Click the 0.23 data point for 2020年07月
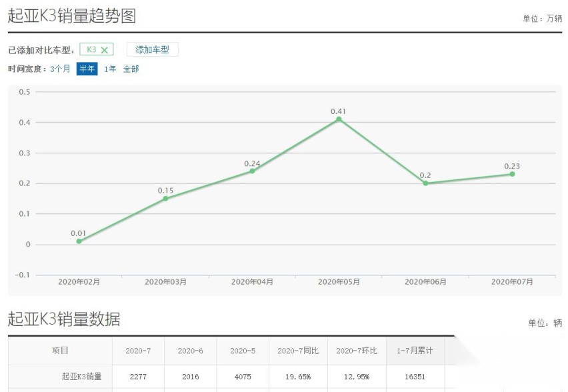This screenshot has width=568, height=392. tap(512, 174)
